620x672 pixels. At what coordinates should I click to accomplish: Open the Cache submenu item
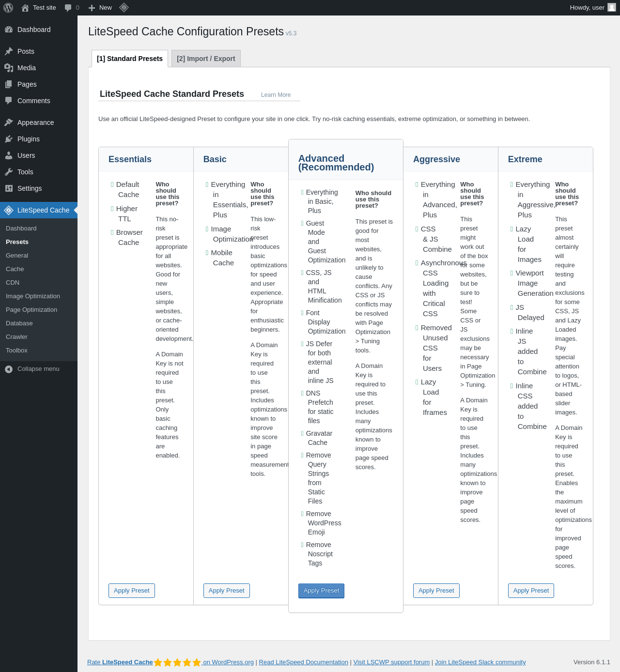click(15, 269)
